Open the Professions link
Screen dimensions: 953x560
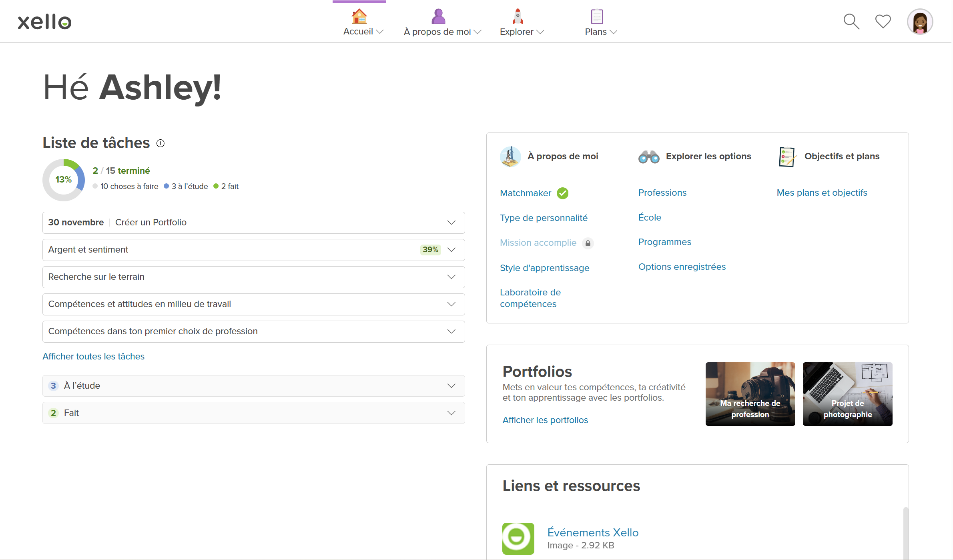pyautogui.click(x=662, y=193)
